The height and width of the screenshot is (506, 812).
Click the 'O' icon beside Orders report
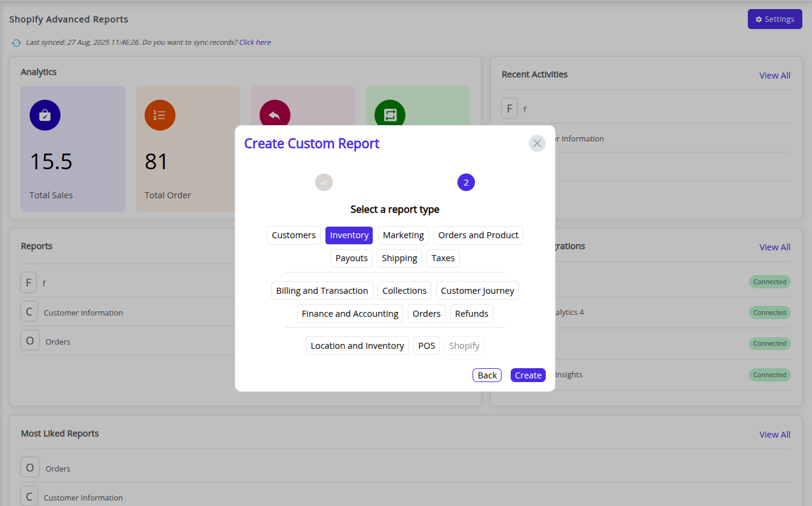30,341
